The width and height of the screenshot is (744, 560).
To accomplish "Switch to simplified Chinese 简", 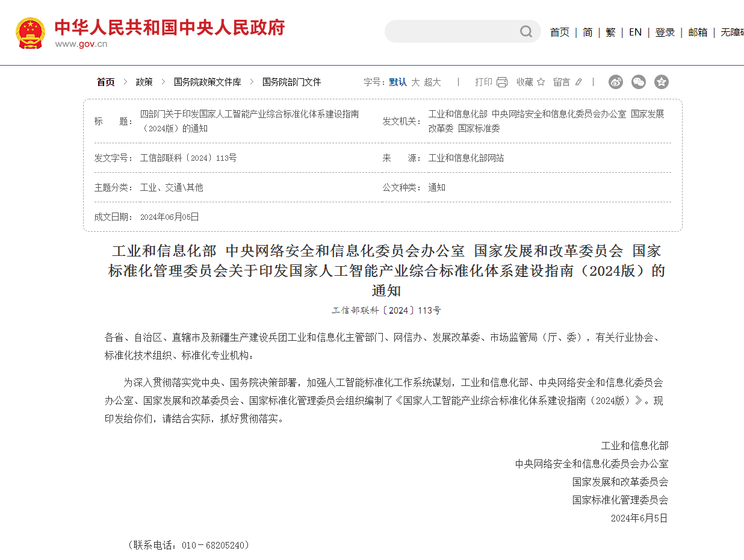I will tap(587, 33).
